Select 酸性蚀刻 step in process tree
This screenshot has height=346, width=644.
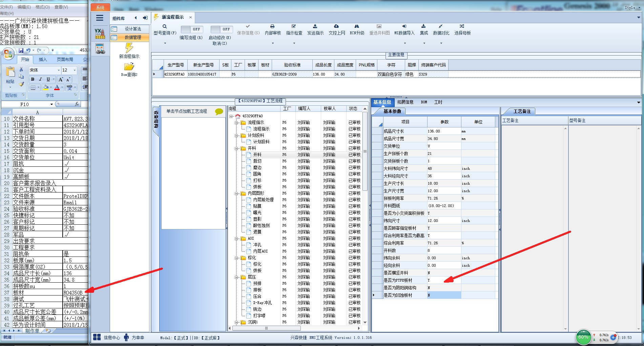pyautogui.click(x=261, y=226)
